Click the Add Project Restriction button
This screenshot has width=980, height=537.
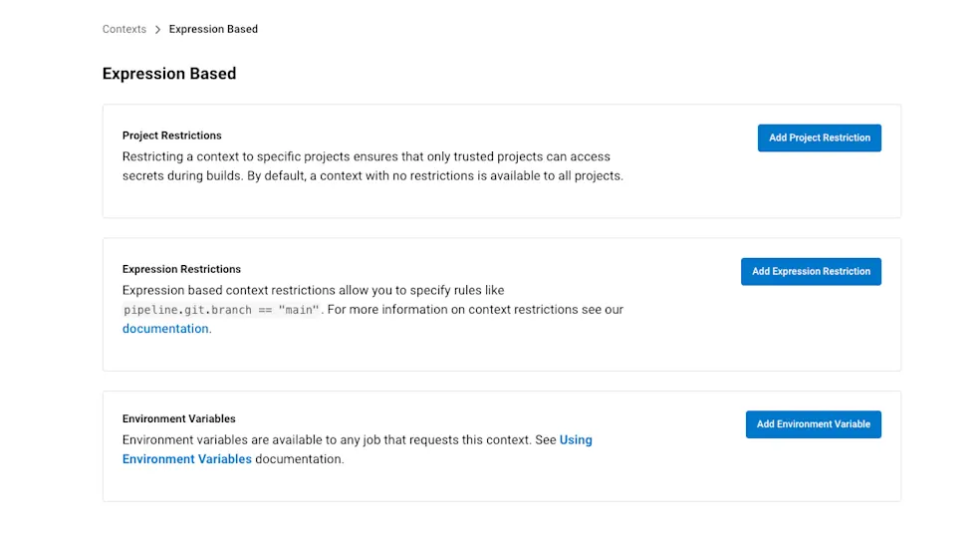819,137
